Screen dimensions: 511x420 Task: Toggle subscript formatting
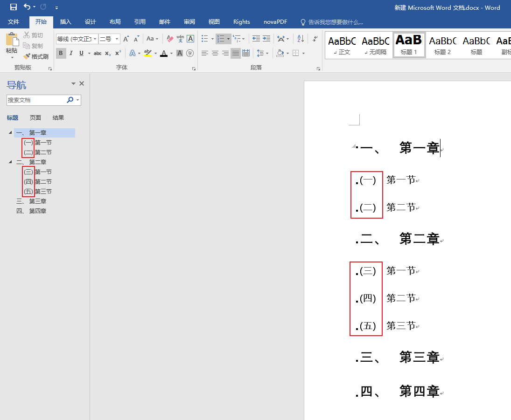108,53
